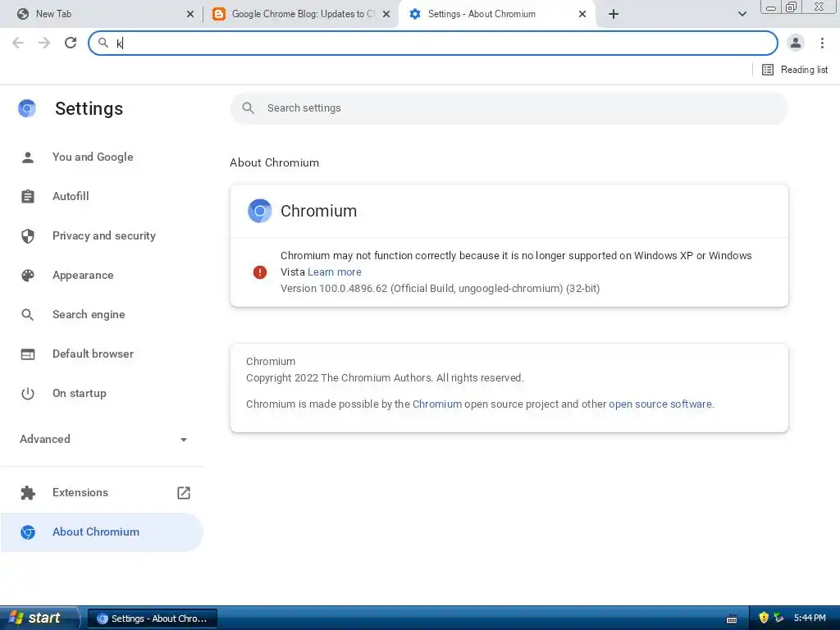The width and height of the screenshot is (840, 630).
Task: Open the Learn more link
Action: click(x=335, y=272)
